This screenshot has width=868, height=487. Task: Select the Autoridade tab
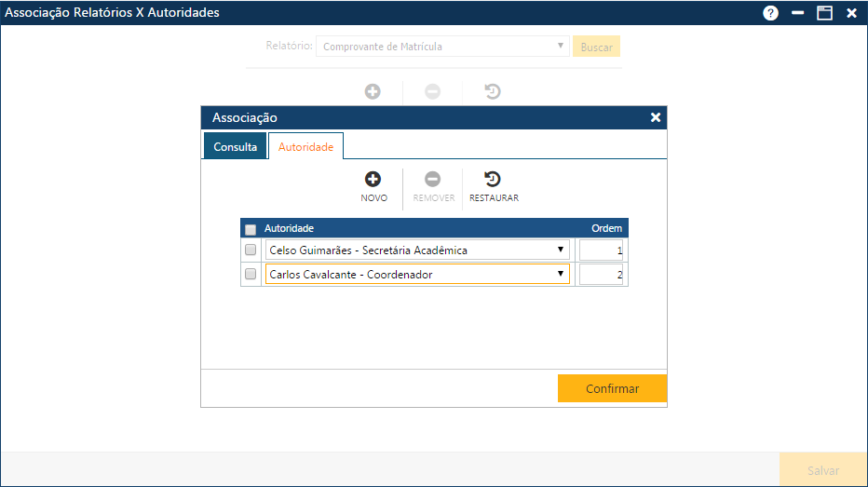click(305, 146)
